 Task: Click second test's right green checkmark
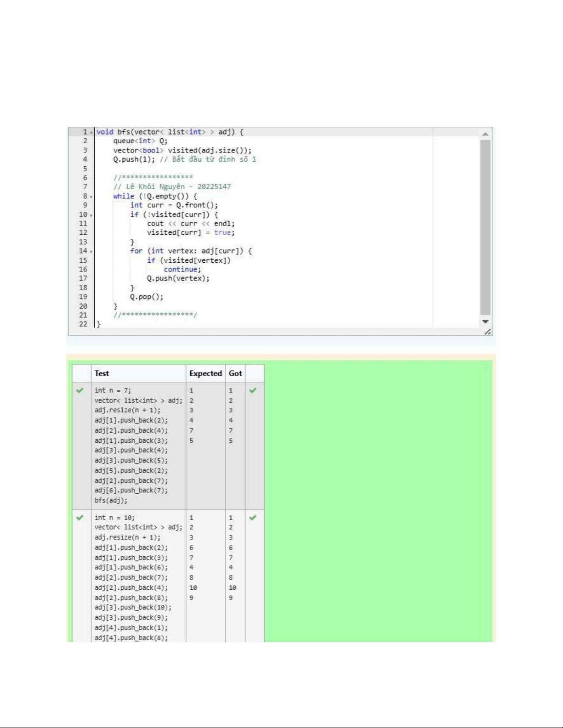click(x=253, y=518)
